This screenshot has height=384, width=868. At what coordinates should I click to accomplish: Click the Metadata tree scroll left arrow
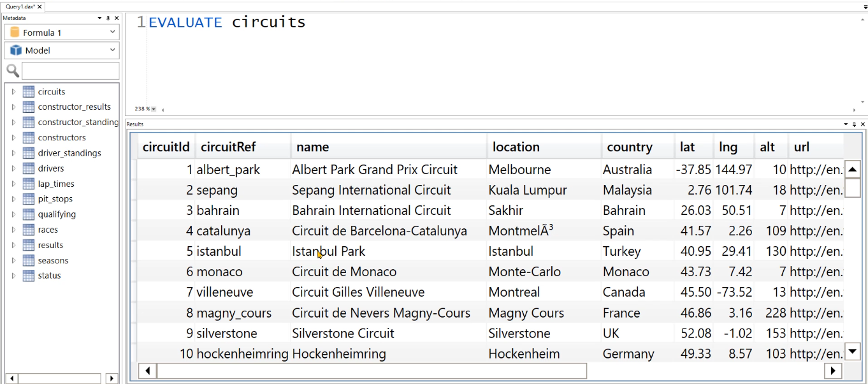(12, 378)
